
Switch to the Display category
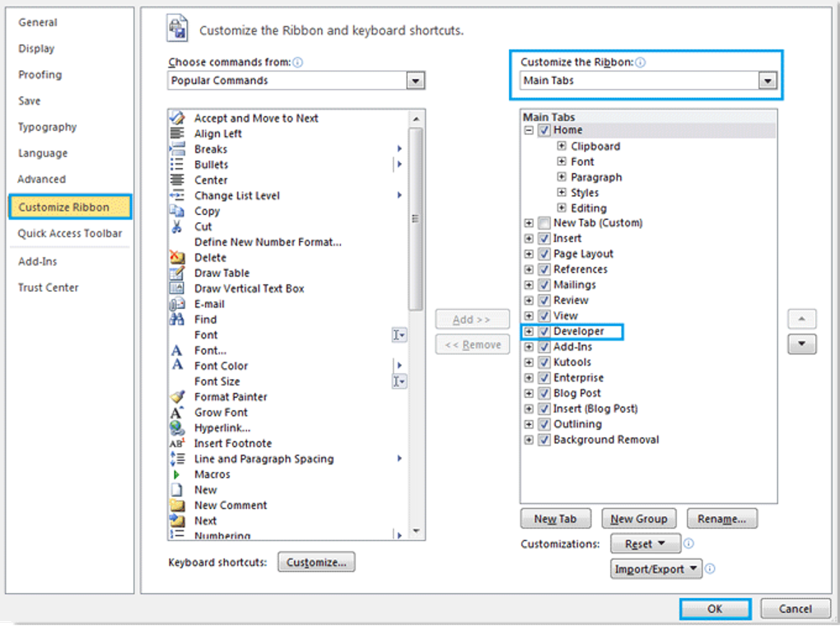(x=36, y=49)
